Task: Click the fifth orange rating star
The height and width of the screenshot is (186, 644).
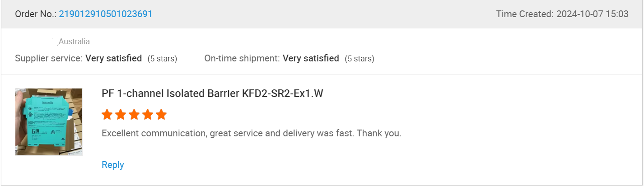Action: point(161,115)
